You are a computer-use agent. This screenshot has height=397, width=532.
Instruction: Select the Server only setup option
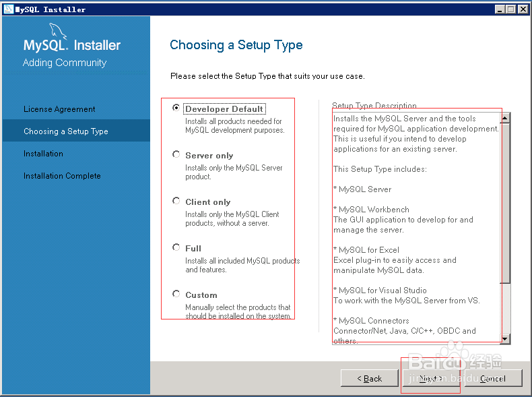click(x=176, y=154)
